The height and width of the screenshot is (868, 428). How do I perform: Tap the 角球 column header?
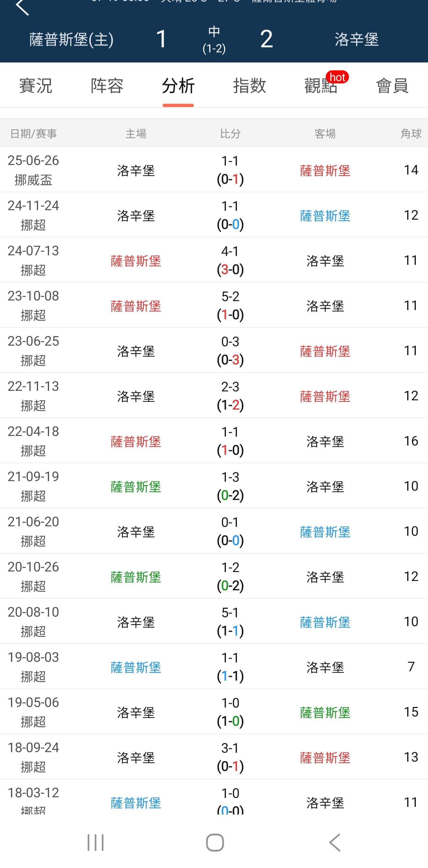411,134
